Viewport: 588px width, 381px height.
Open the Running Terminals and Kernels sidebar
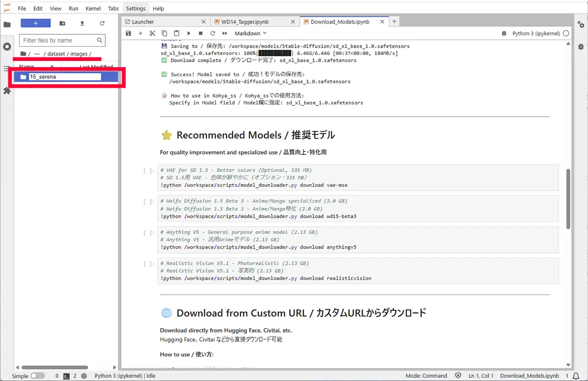[x=7, y=47]
